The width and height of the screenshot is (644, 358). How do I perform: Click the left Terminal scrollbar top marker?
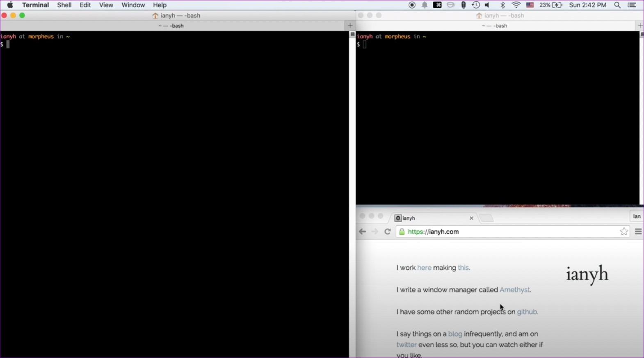[x=352, y=34]
